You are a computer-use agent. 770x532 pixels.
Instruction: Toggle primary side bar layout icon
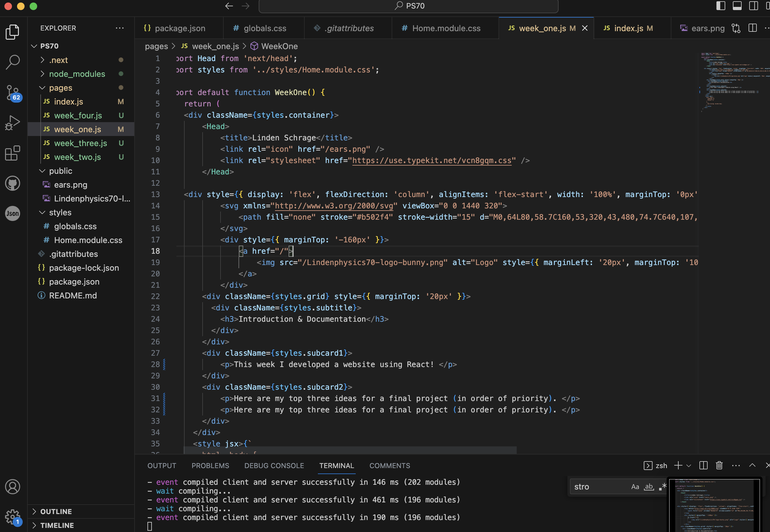tap(721, 6)
